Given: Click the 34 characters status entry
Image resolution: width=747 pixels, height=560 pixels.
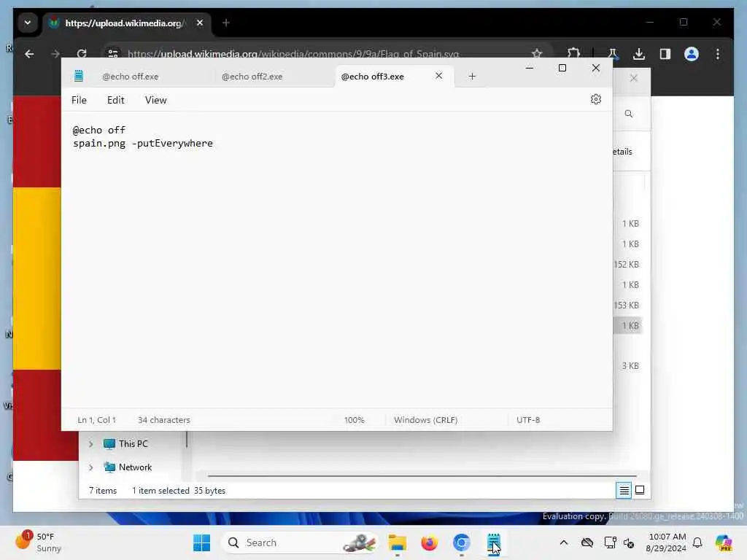Looking at the screenshot, I should point(164,420).
